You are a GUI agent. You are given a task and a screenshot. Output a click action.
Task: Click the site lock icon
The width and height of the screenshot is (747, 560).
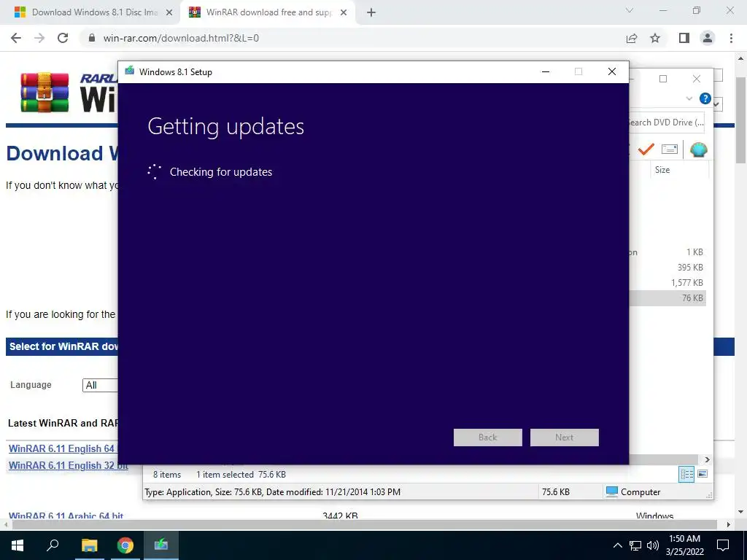click(x=92, y=38)
